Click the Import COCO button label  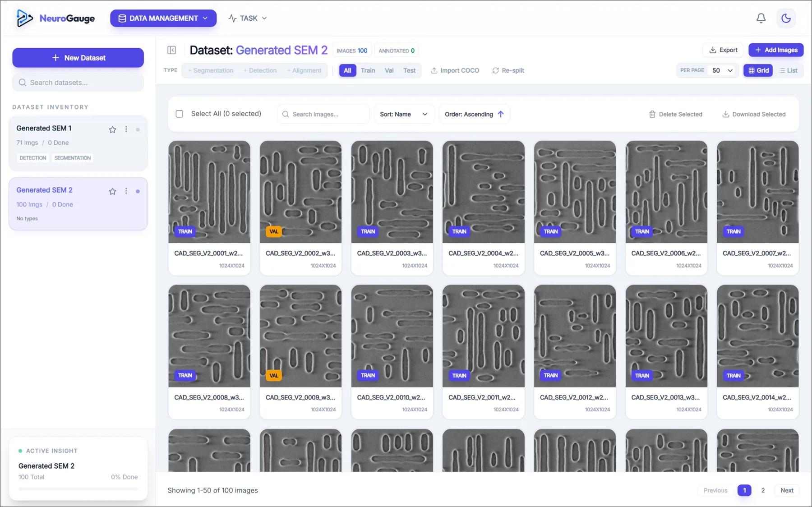[460, 71]
